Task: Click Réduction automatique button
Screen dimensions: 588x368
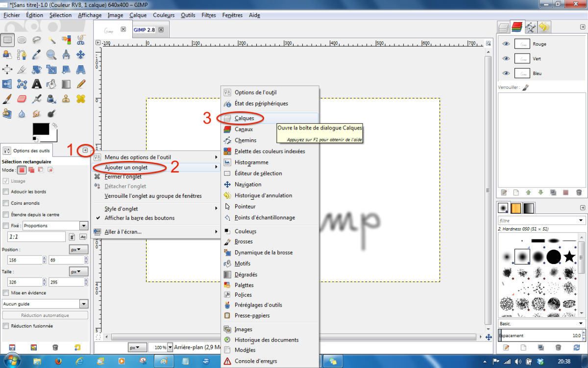Action: [x=45, y=315]
